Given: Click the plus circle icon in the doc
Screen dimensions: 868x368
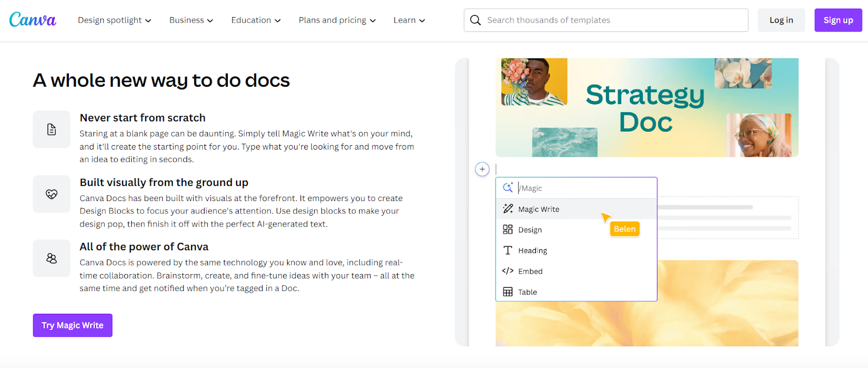Looking at the screenshot, I should [x=482, y=169].
